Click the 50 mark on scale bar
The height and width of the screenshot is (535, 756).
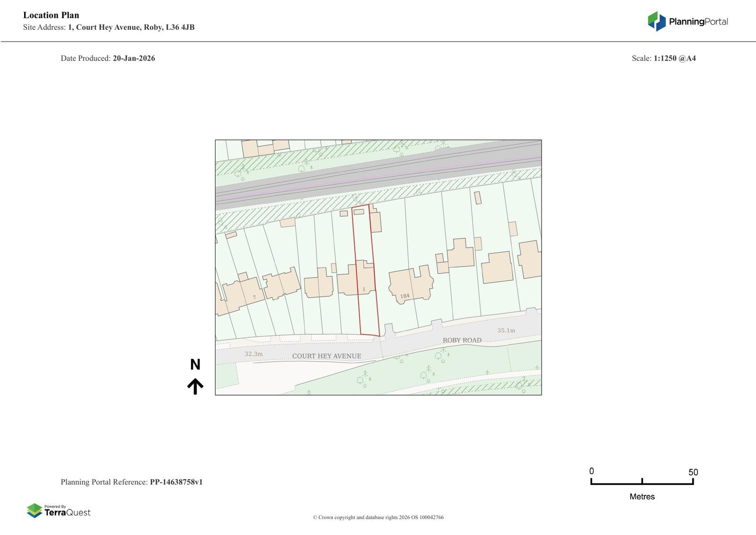coord(693,472)
